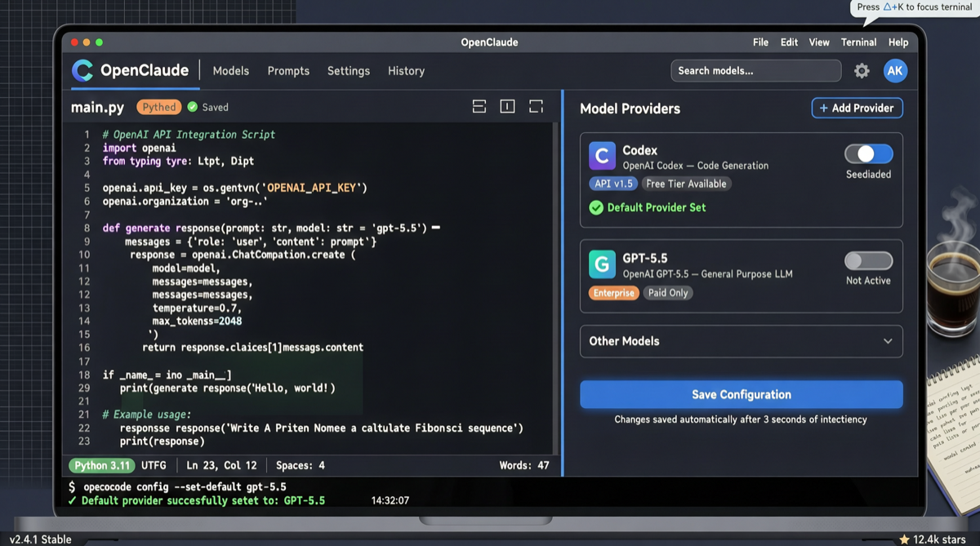Click the 'def generate response' code line

tap(271, 228)
